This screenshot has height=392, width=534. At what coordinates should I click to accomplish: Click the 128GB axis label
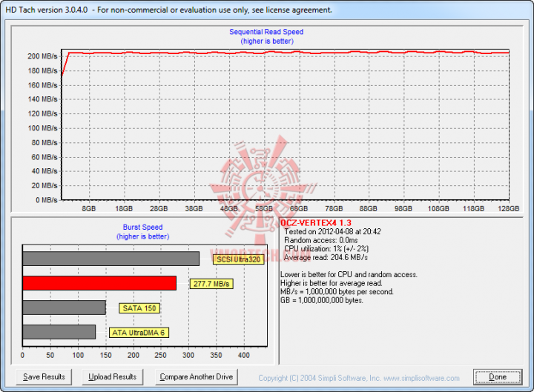pyautogui.click(x=509, y=208)
